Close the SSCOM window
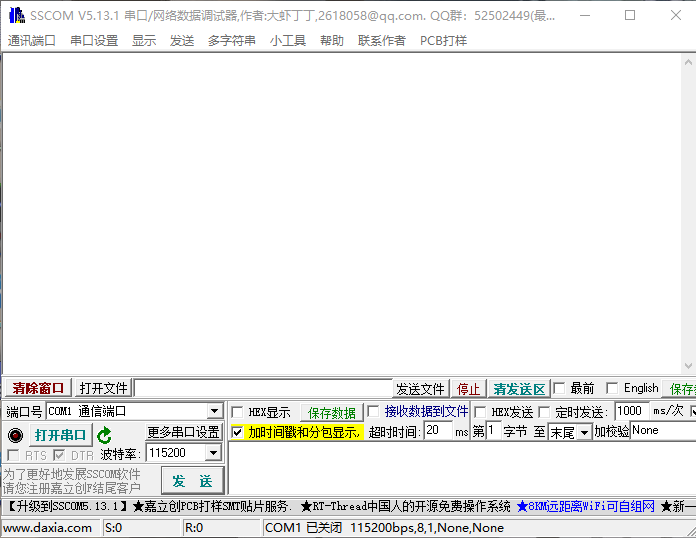Viewport: 696px width, 538px height. pos(676,16)
